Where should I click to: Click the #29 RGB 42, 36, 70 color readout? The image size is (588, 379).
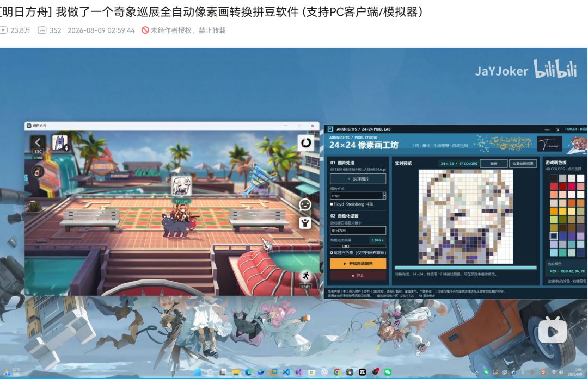click(x=567, y=271)
